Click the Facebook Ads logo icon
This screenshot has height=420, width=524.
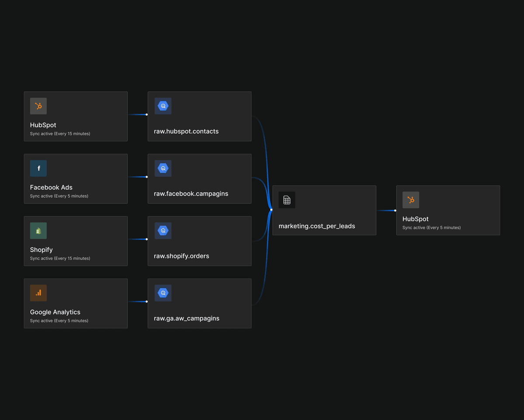38,169
